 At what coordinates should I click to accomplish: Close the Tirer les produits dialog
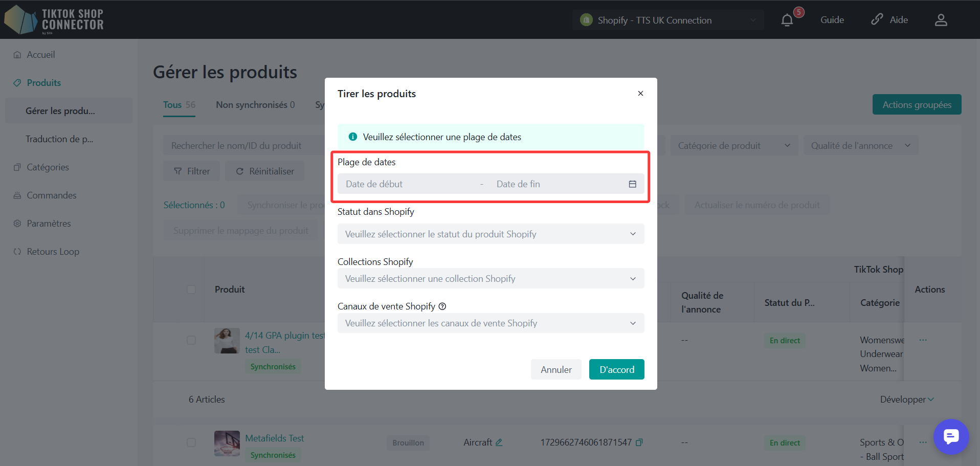[x=640, y=94]
